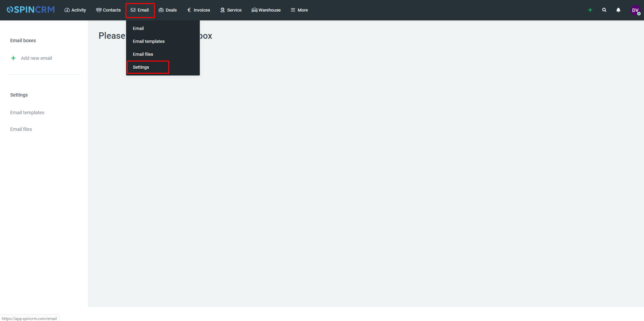Screen dimensions: 644x321
Task: Click Add new email link
Action: (36, 58)
